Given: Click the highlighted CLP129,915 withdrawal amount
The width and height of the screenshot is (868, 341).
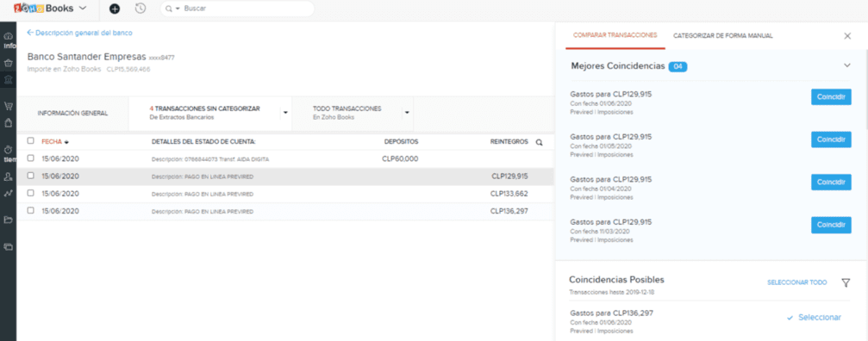Looking at the screenshot, I should 509,177.
